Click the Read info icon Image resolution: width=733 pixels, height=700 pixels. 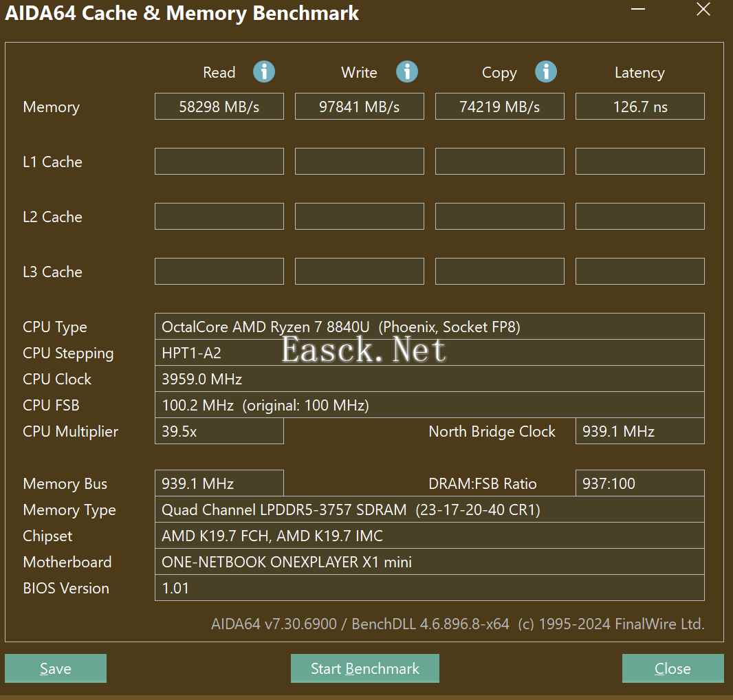click(x=264, y=72)
